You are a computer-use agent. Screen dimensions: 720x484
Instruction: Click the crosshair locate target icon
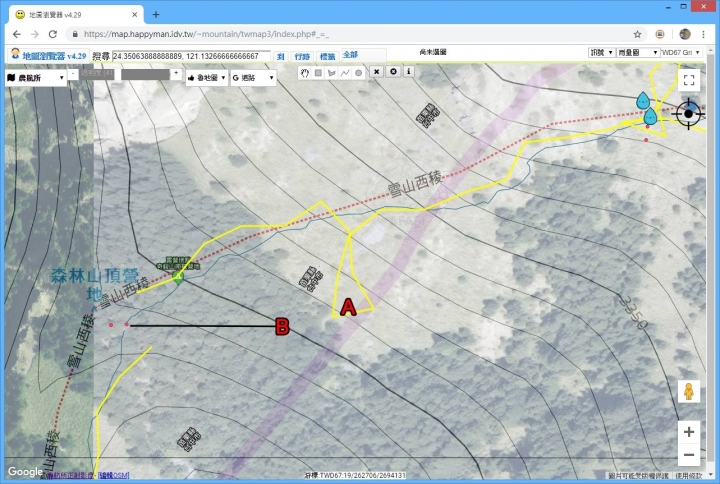pyautogui.click(x=688, y=113)
